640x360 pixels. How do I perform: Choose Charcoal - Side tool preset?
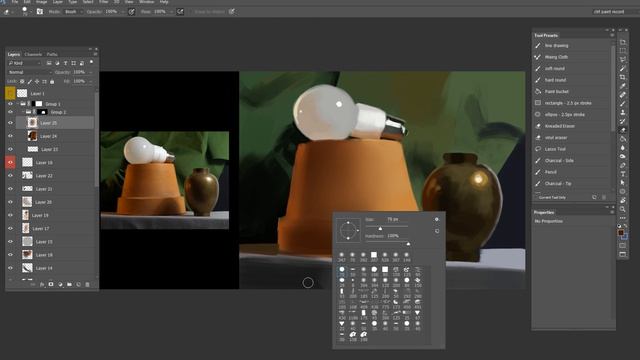[x=571, y=160]
